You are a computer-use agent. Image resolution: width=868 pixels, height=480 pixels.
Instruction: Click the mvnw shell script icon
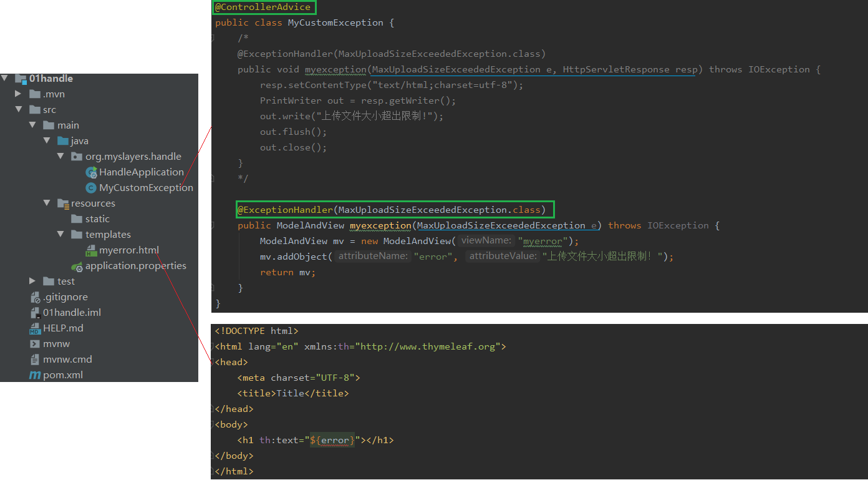pos(35,344)
